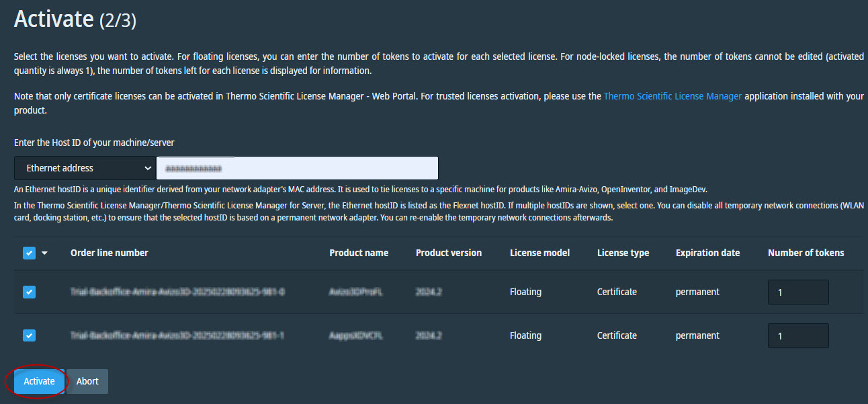The image size is (868, 404).
Task: Select the "Product version" column header
Action: [449, 253]
